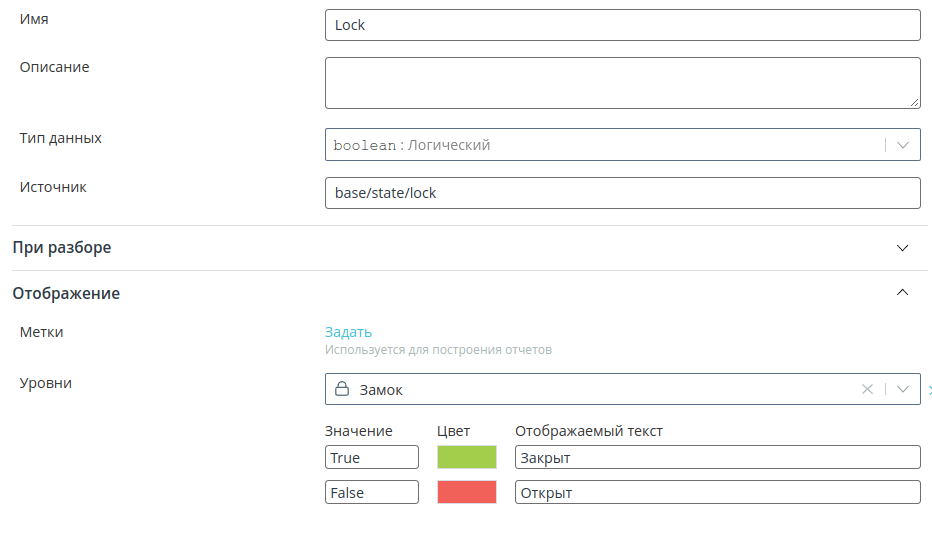
Task: Click the False value field
Action: (x=371, y=492)
